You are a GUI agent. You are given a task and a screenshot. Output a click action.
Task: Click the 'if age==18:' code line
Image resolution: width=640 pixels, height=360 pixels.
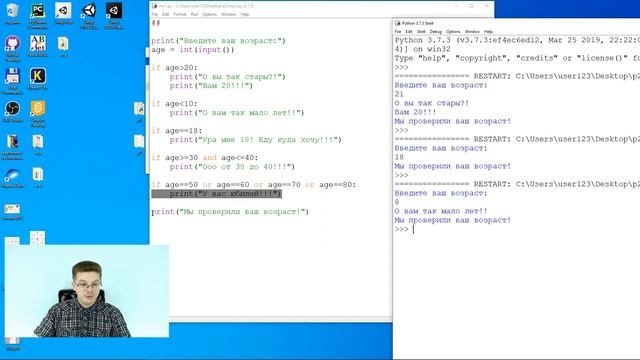click(x=177, y=131)
